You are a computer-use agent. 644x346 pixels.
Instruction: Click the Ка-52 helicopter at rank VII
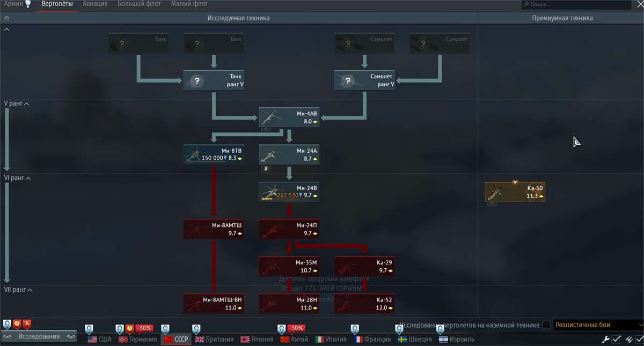point(364,303)
